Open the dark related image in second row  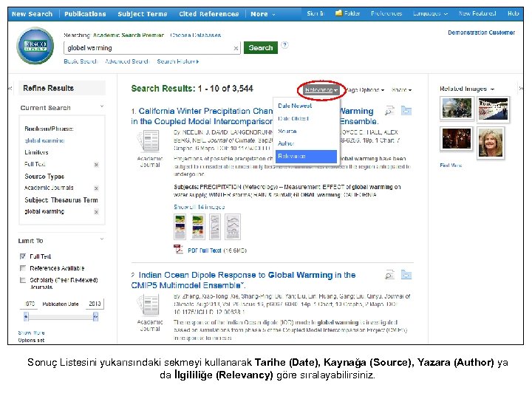click(457, 139)
